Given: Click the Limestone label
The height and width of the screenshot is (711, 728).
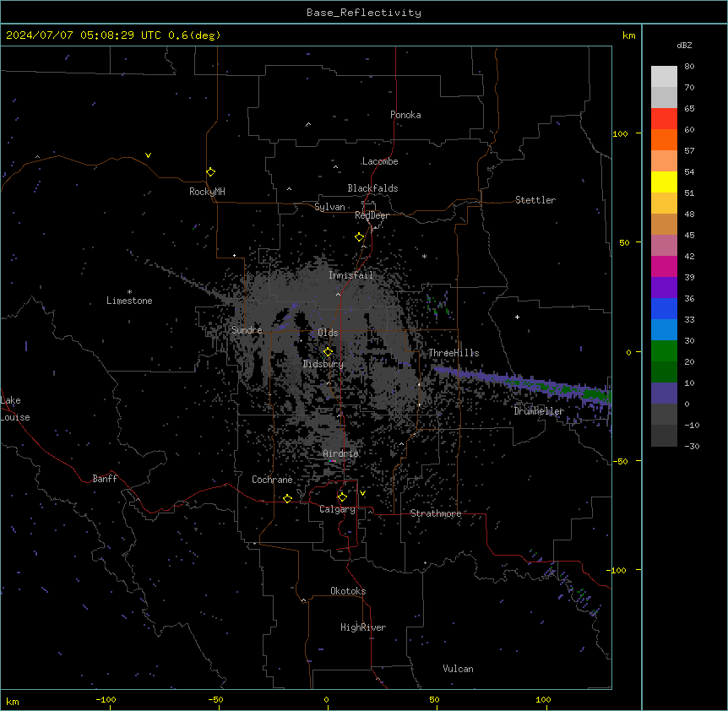Looking at the screenshot, I should [129, 301].
